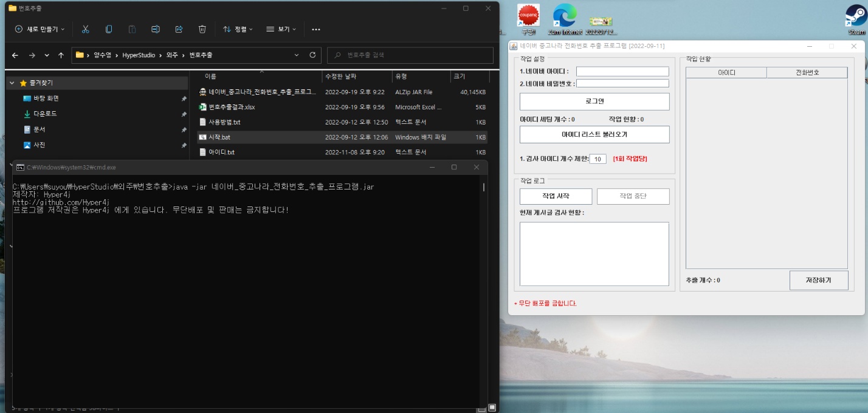Click the pin icon beside 문서
868x413 pixels.
click(184, 130)
